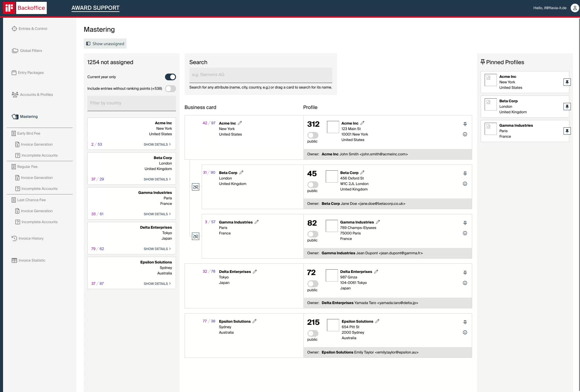580x392 pixels.
Task: Enable entries without ranking points toggle
Action: click(x=171, y=89)
